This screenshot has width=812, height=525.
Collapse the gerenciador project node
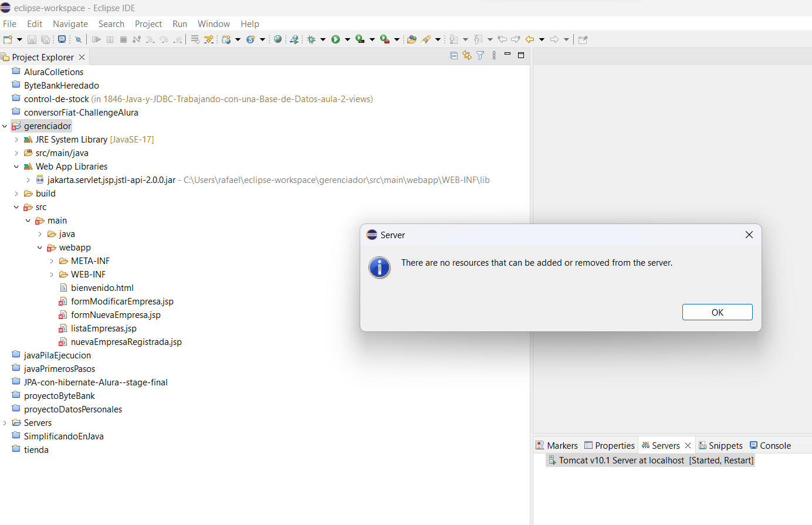click(5, 126)
